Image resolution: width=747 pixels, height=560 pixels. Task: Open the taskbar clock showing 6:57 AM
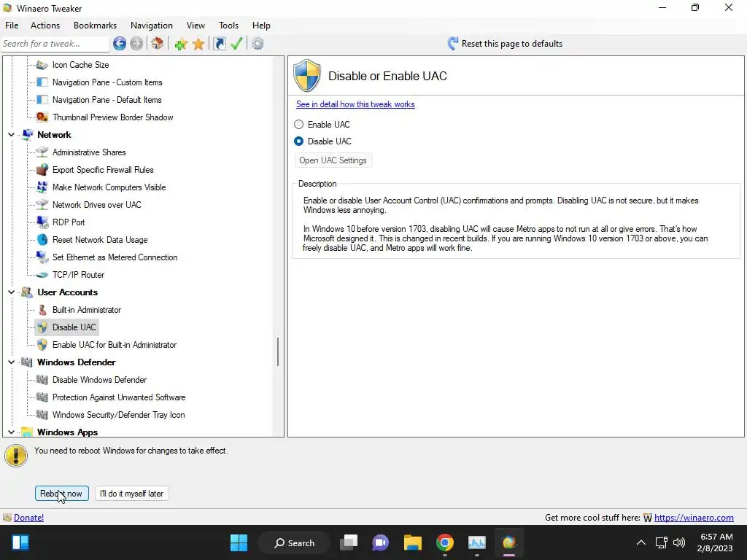(x=716, y=542)
